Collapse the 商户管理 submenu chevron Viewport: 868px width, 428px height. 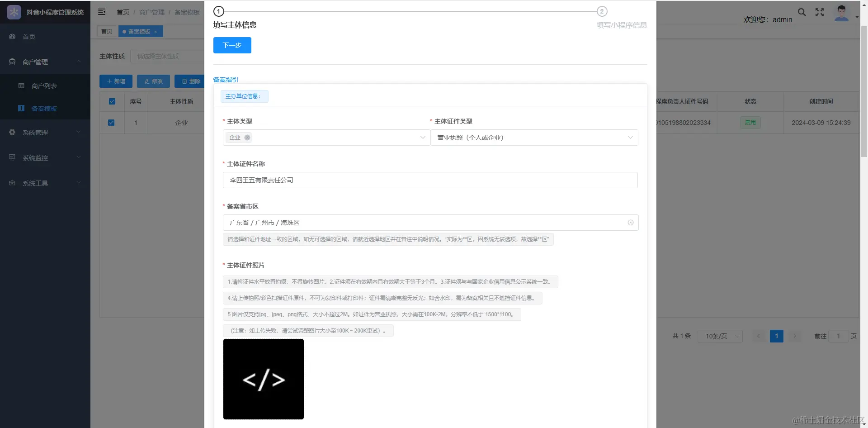(79, 62)
